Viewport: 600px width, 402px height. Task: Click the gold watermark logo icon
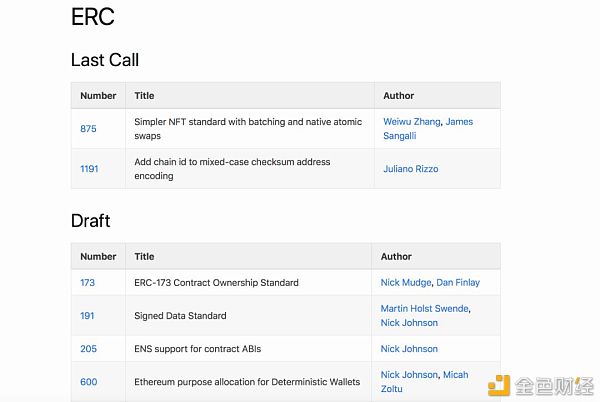pyautogui.click(x=499, y=384)
